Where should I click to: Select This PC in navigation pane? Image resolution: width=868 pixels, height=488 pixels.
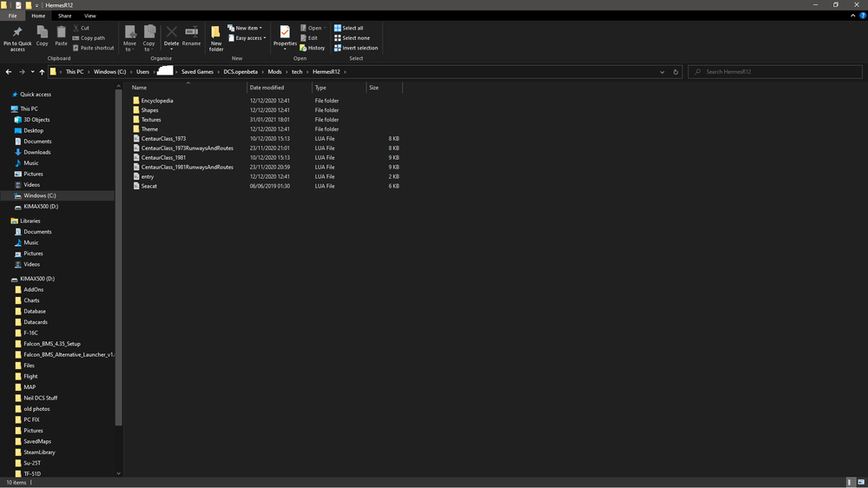pyautogui.click(x=29, y=109)
